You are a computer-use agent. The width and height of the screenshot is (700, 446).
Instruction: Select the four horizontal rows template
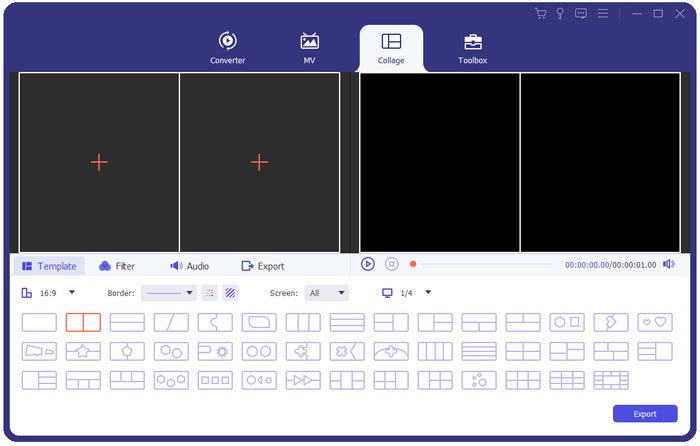[x=479, y=351]
